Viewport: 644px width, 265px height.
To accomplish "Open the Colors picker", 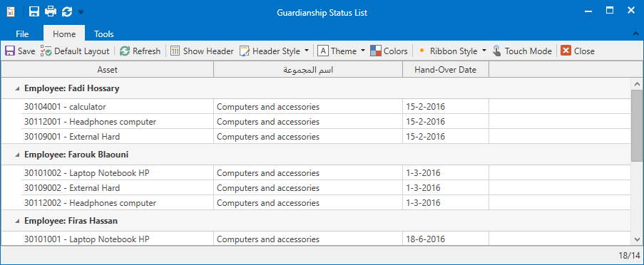I will tap(389, 51).
